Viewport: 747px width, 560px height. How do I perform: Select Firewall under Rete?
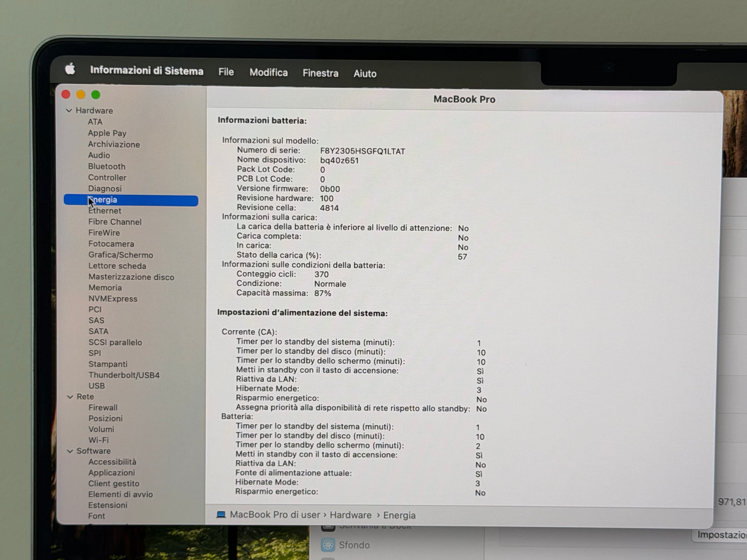(103, 408)
